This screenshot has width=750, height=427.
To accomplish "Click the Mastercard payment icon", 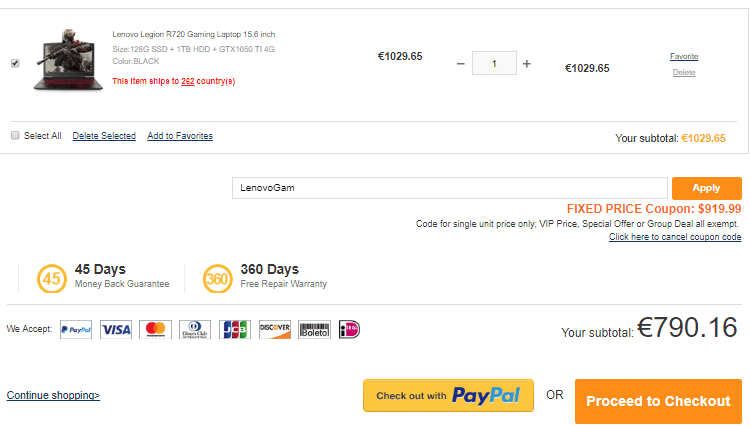I will click(154, 329).
